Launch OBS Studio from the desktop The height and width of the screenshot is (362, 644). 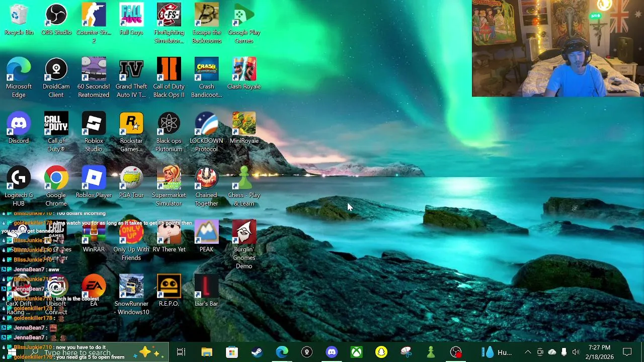click(56, 20)
